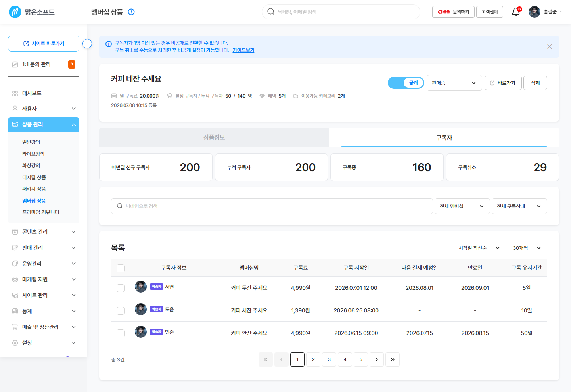Open the 판매중 status dropdown
Viewport: 571px width, 392px height.
(x=454, y=83)
